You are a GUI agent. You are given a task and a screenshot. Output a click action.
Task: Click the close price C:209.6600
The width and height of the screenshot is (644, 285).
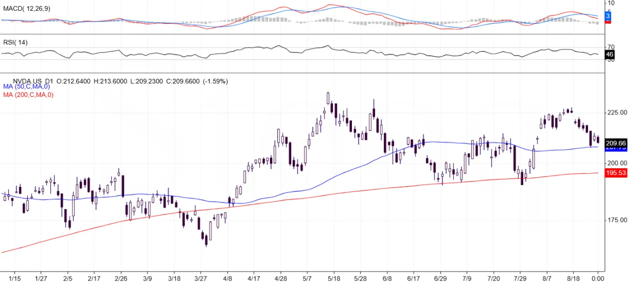pos(182,81)
